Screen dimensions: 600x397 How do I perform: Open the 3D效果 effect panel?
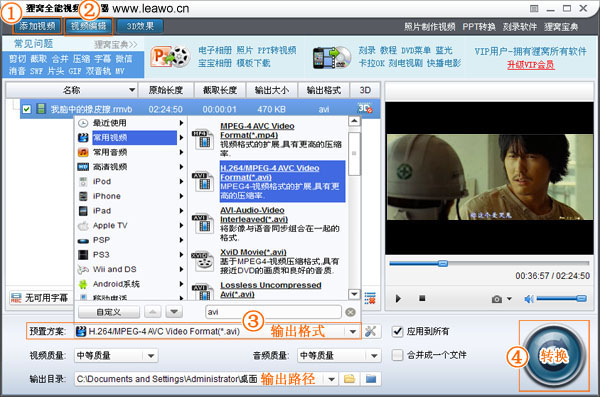pyautogui.click(x=140, y=26)
